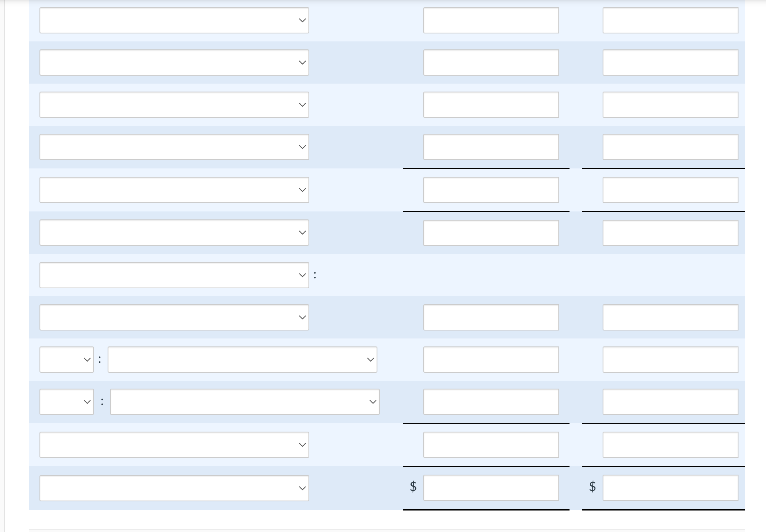Open the small prefix dropdown in the ninth row

click(66, 359)
